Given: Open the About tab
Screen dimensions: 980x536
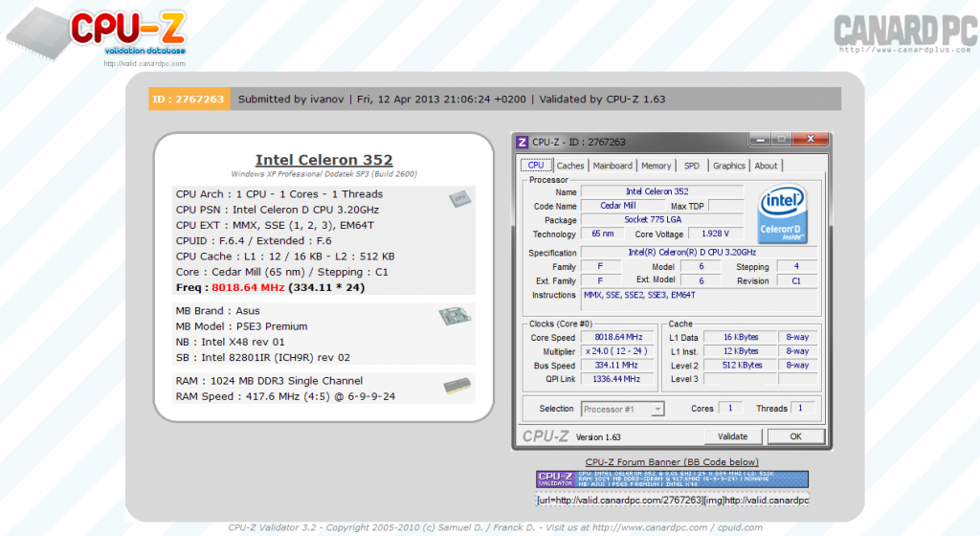Looking at the screenshot, I should [x=766, y=166].
